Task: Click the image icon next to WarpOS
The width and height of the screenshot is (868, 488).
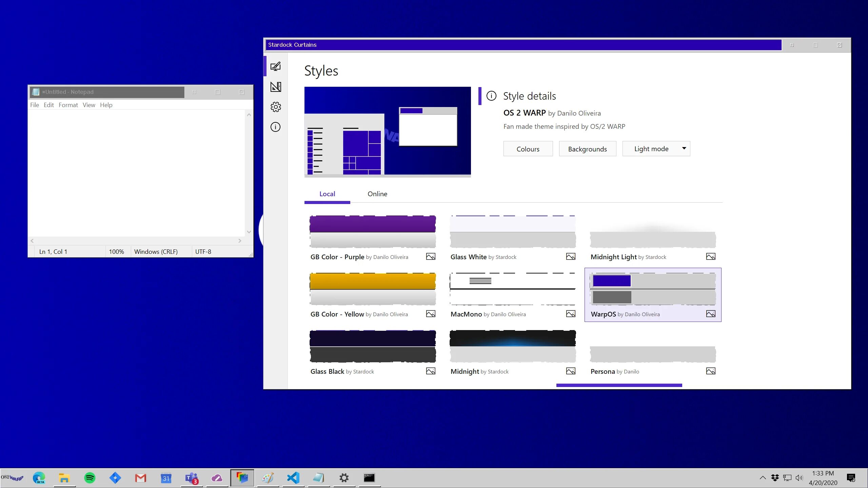Action: [711, 314]
